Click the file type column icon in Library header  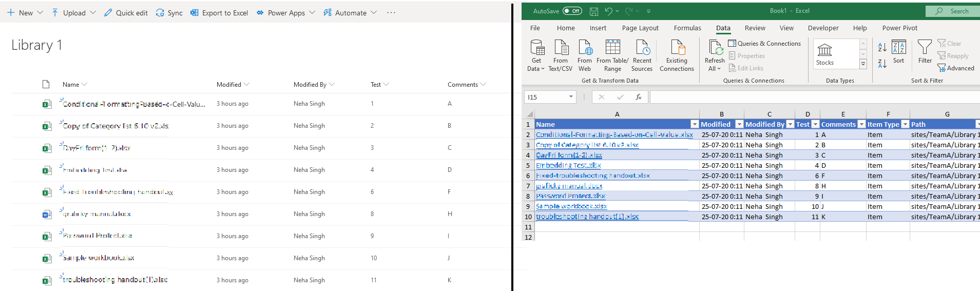[46, 85]
